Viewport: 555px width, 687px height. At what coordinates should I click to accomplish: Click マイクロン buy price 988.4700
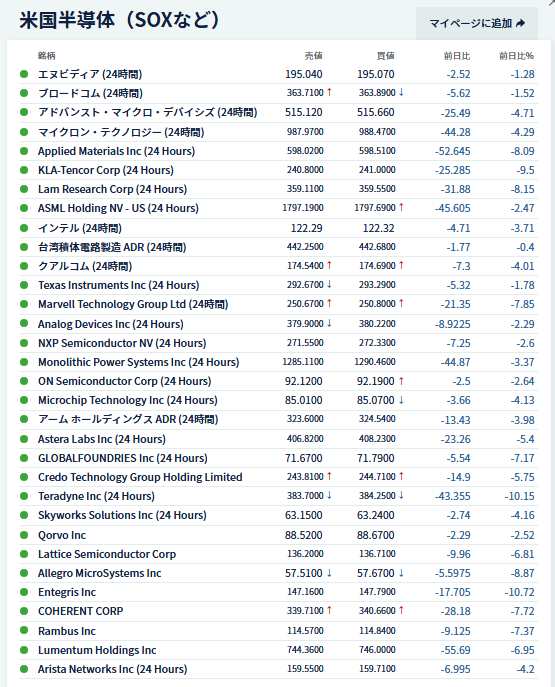377,132
